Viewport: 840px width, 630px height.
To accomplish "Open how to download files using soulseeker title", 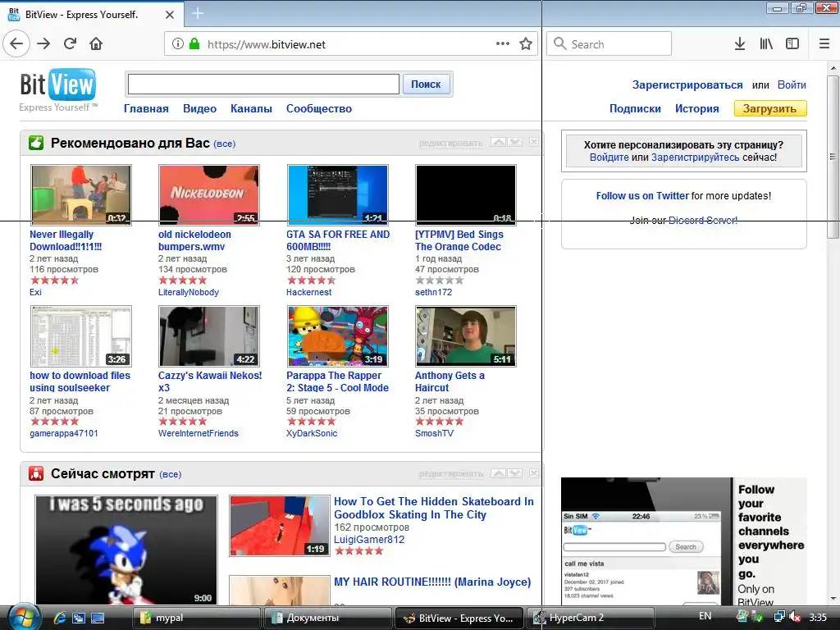I will click(80, 381).
